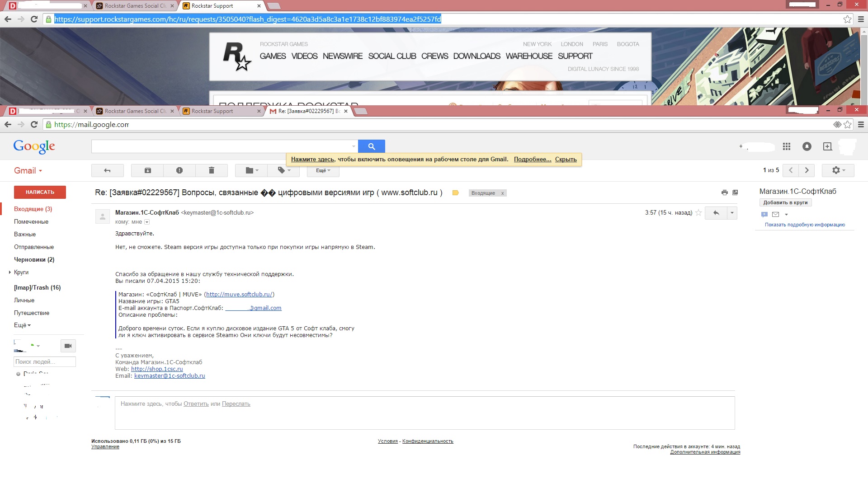Viewport: 868px width, 488px height.
Task: Click the back to inbox arrow button
Action: tap(107, 170)
